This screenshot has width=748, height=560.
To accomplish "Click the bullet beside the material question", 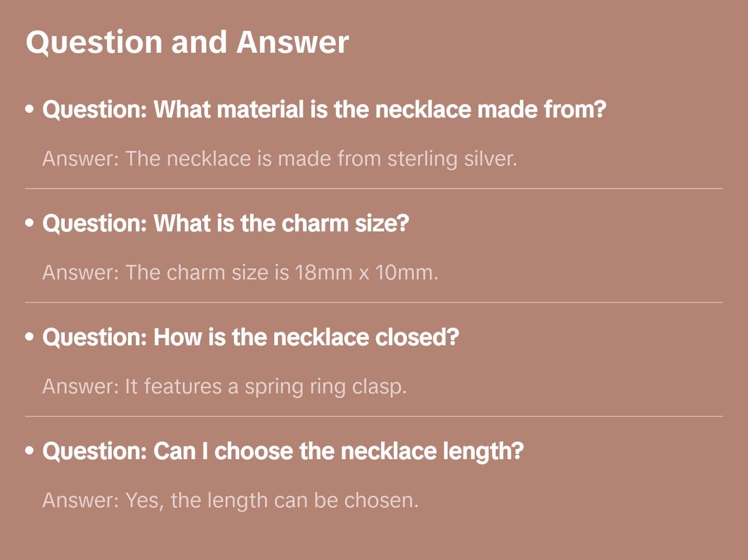I will coord(30,109).
